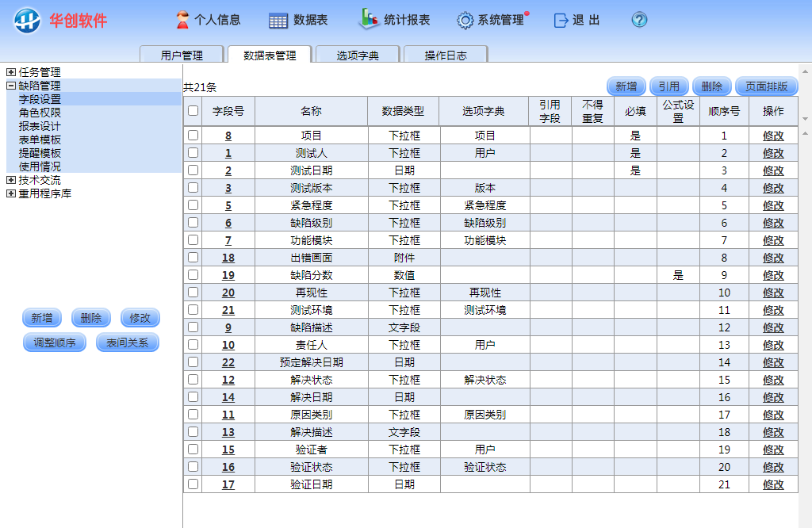
Task: Click the 退出 logout icon
Action: point(561,21)
